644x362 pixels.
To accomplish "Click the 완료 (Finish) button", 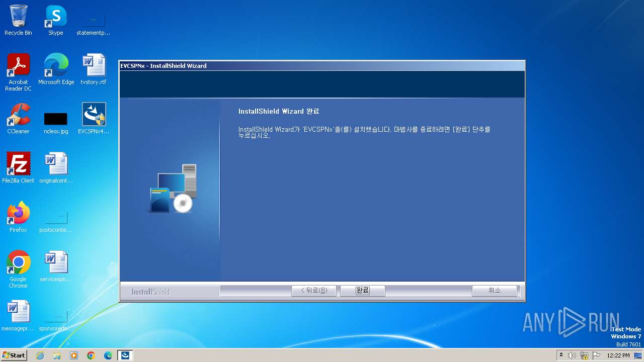I will click(x=363, y=291).
